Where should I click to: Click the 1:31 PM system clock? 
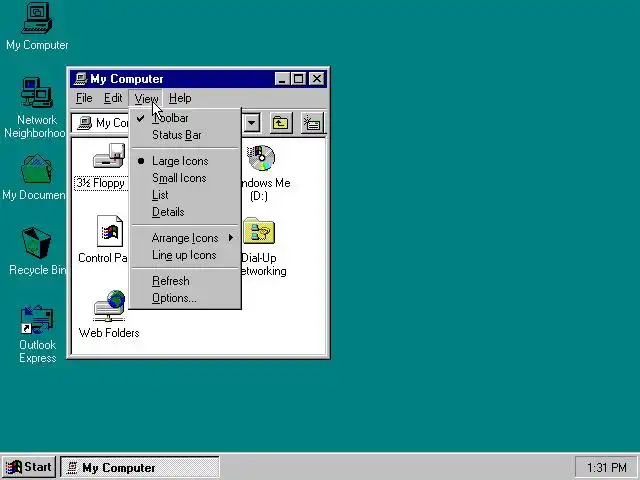(x=607, y=467)
